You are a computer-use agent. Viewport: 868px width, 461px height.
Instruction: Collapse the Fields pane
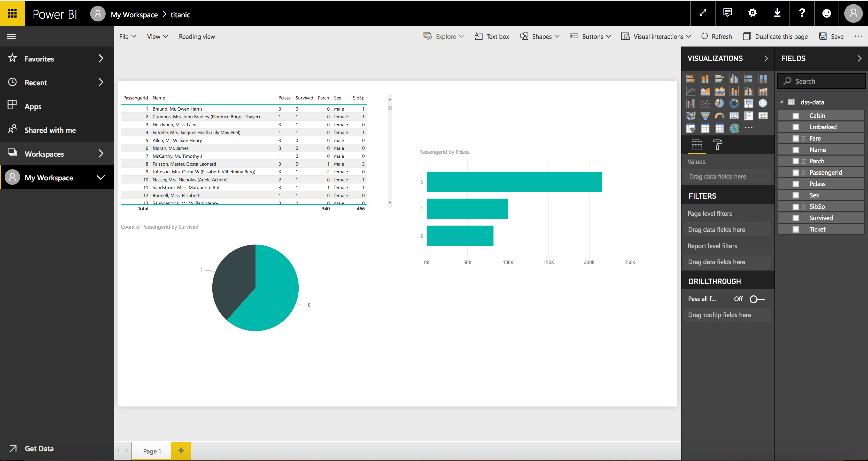(x=859, y=59)
